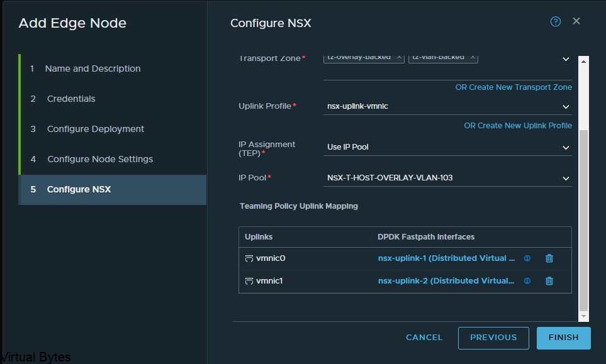
Task: Click the scrollbar up arrow
Action: [x=583, y=62]
